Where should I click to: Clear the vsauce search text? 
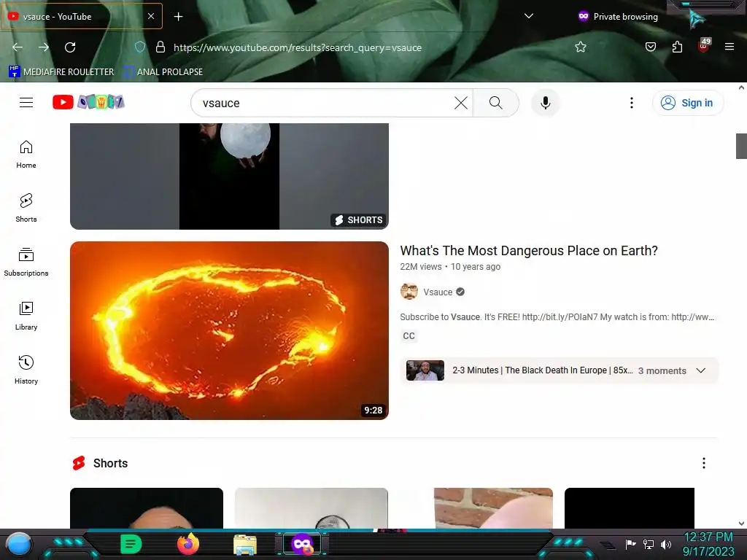tap(461, 103)
